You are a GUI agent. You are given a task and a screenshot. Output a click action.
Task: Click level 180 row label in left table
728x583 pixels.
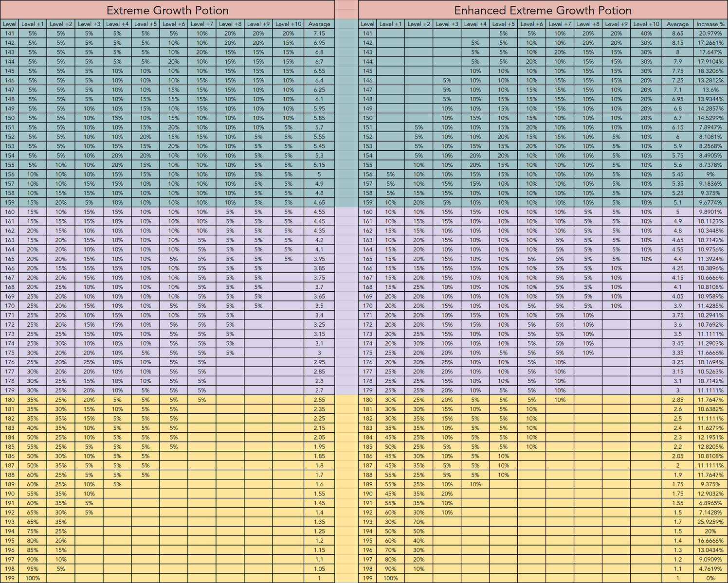(x=9, y=400)
